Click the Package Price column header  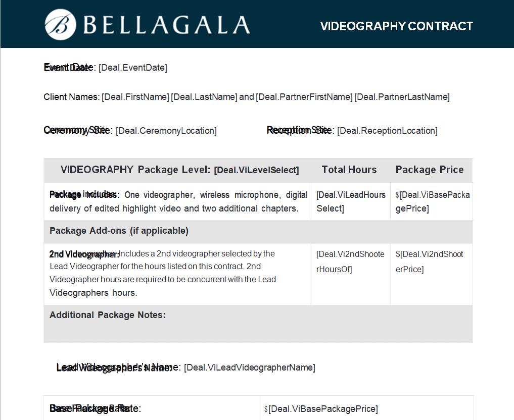pos(430,170)
